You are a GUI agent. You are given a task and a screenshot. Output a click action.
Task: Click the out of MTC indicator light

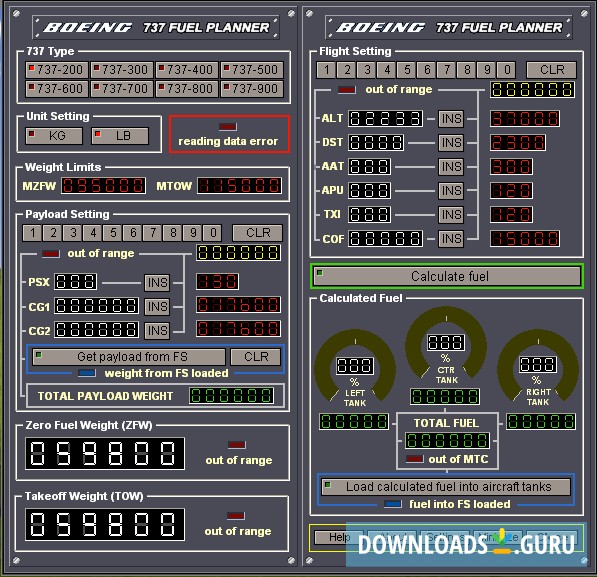415,459
